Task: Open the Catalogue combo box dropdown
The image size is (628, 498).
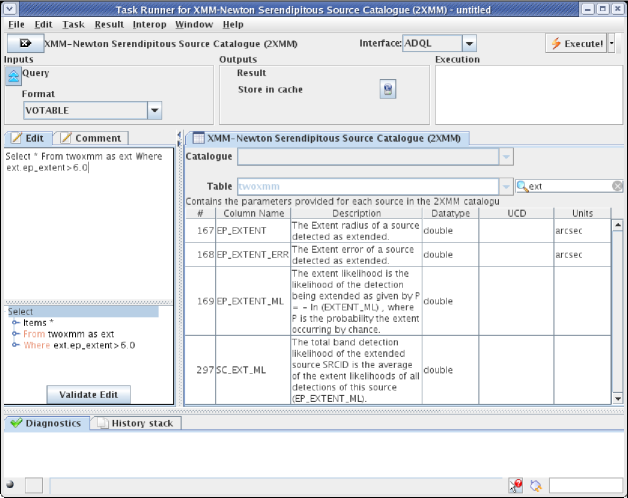Action: [x=506, y=157]
